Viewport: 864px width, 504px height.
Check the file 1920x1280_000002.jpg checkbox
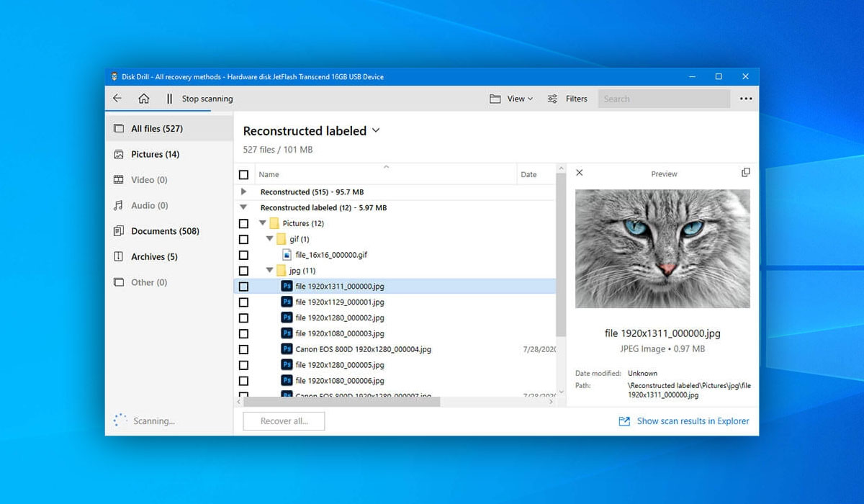click(243, 318)
